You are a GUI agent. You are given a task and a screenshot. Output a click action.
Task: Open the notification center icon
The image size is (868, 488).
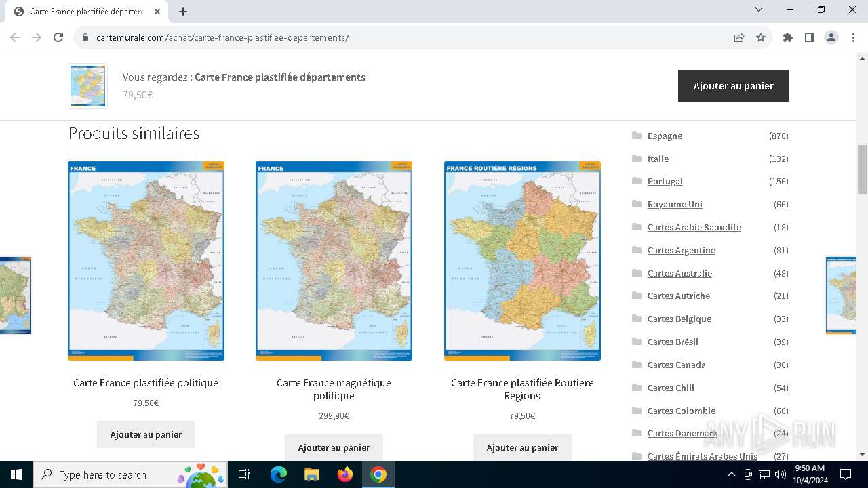pyautogui.click(x=846, y=474)
